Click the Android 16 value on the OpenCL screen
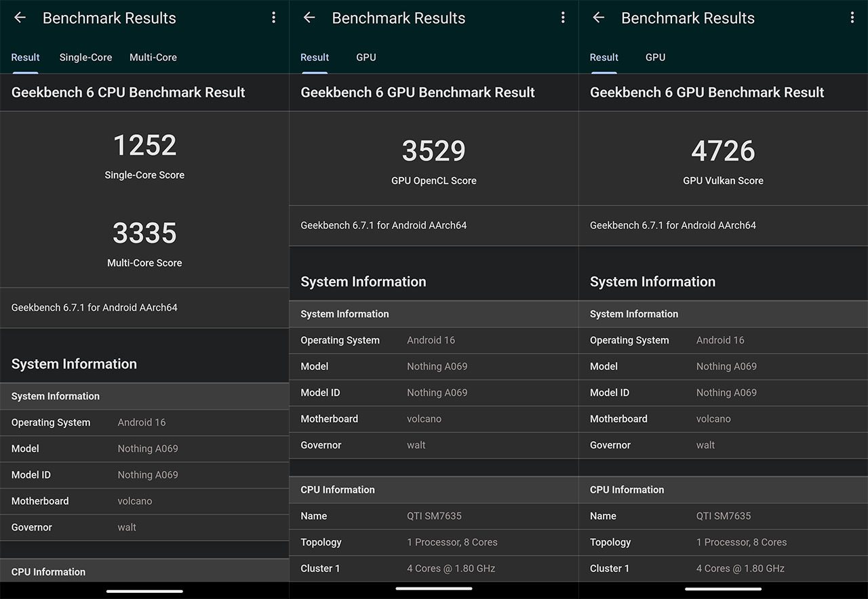This screenshot has height=599, width=868. coord(431,340)
